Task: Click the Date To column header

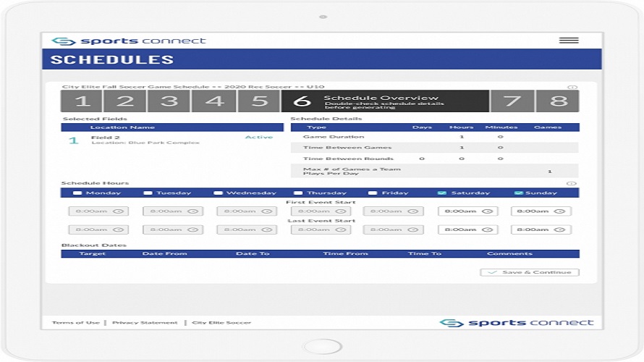Action: [253, 253]
